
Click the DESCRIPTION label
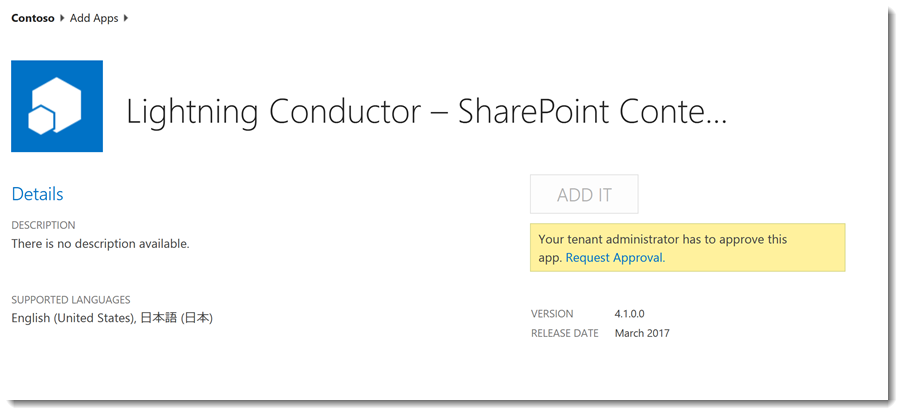[43, 225]
